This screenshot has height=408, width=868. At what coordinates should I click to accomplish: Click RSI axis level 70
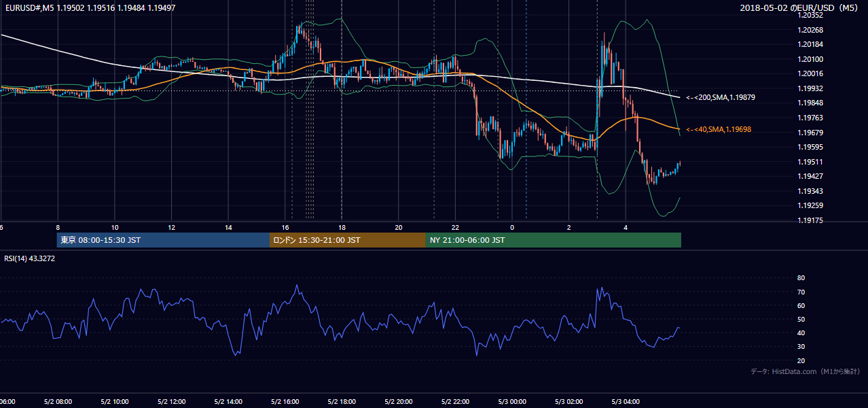[x=801, y=292]
